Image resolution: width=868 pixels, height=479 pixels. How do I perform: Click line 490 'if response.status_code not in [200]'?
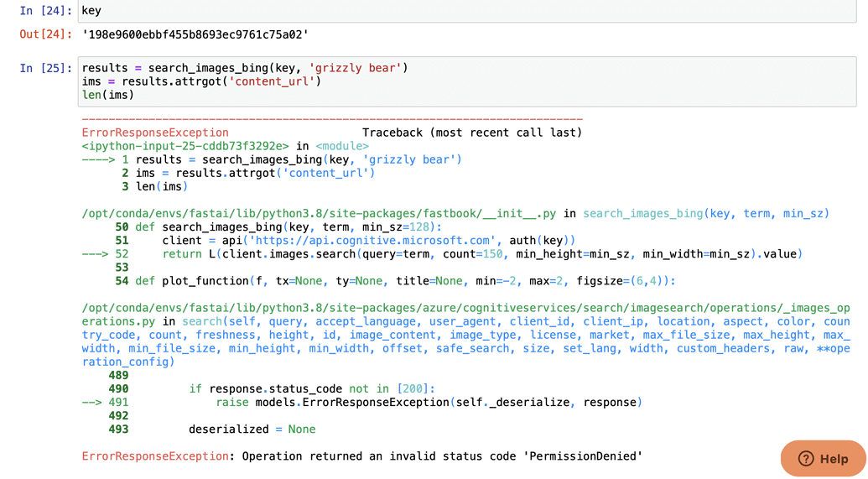pyautogui.click(x=272, y=388)
